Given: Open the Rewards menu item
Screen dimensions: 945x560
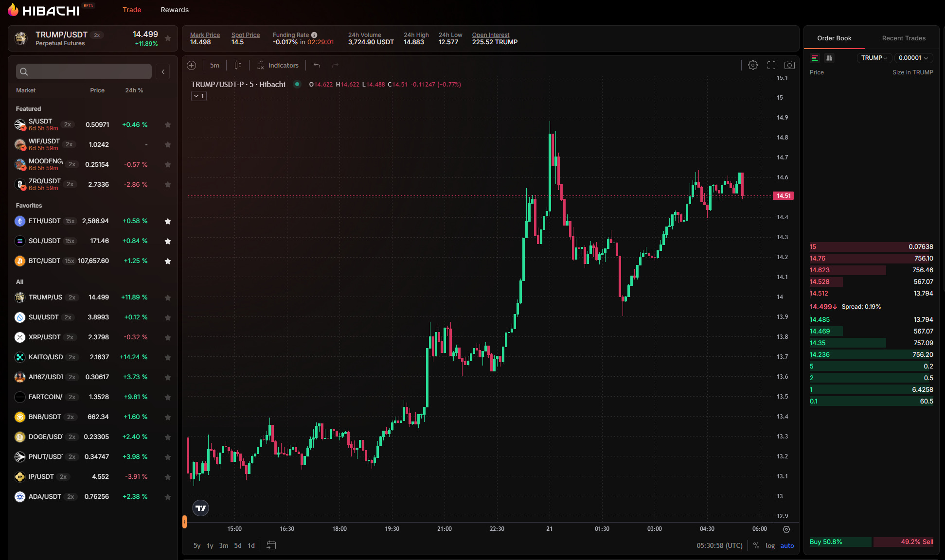Looking at the screenshot, I should tap(175, 10).
